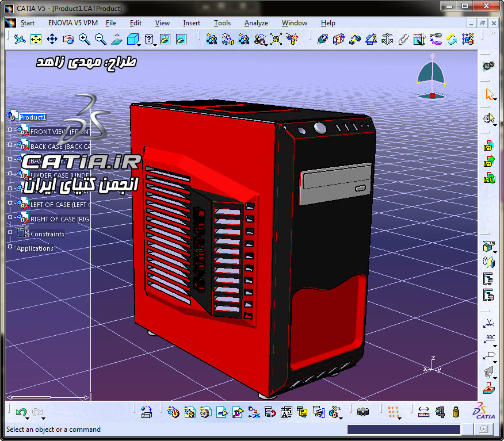Open the ENOVIA V5 VPM menu

pos(73,23)
